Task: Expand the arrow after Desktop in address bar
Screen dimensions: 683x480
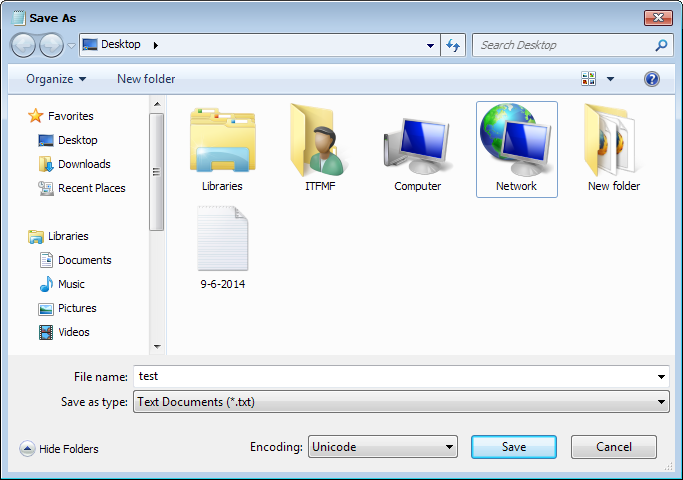Action: point(156,45)
